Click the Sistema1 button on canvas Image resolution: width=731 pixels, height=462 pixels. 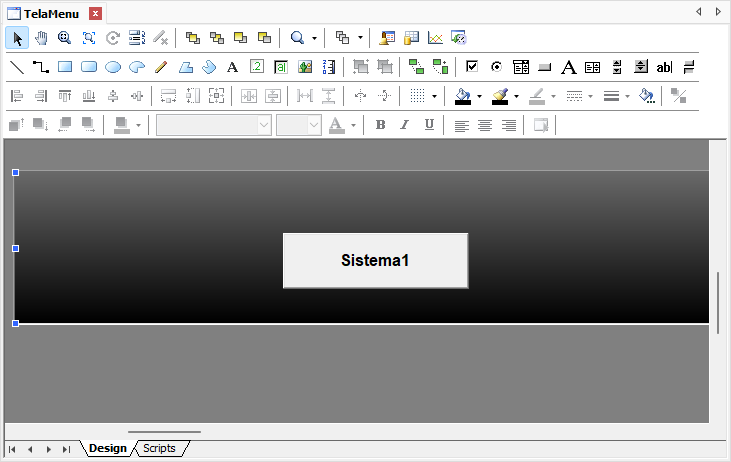pos(375,260)
